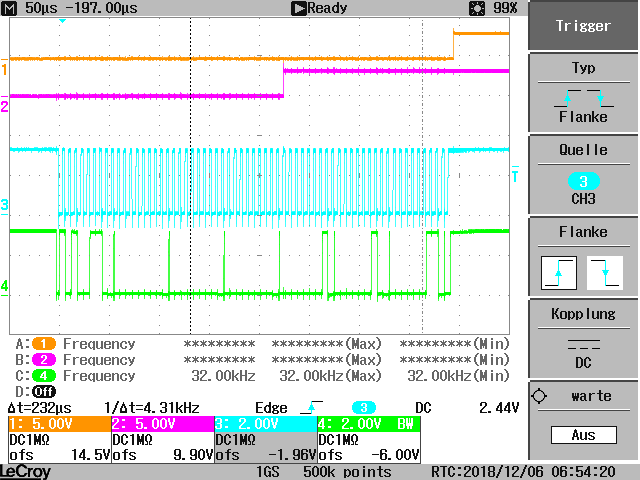Click the brightness 99% icon
The width and height of the screenshot is (640, 480).
[x=477, y=8]
